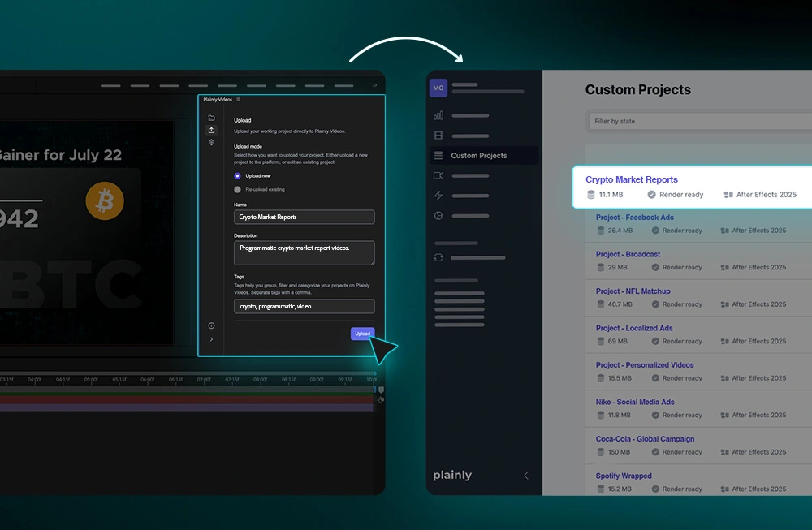Click the storage icon beside 26.4 MB

(601, 231)
